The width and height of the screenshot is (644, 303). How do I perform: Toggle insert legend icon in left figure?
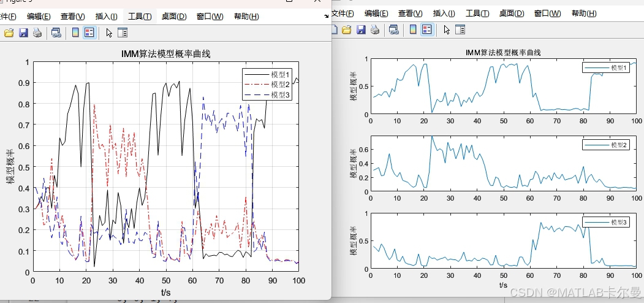(x=89, y=33)
